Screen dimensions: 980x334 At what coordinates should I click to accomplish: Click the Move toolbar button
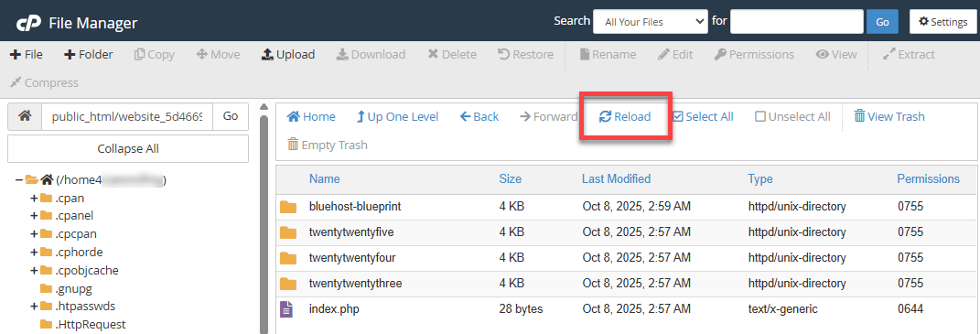pyautogui.click(x=218, y=54)
